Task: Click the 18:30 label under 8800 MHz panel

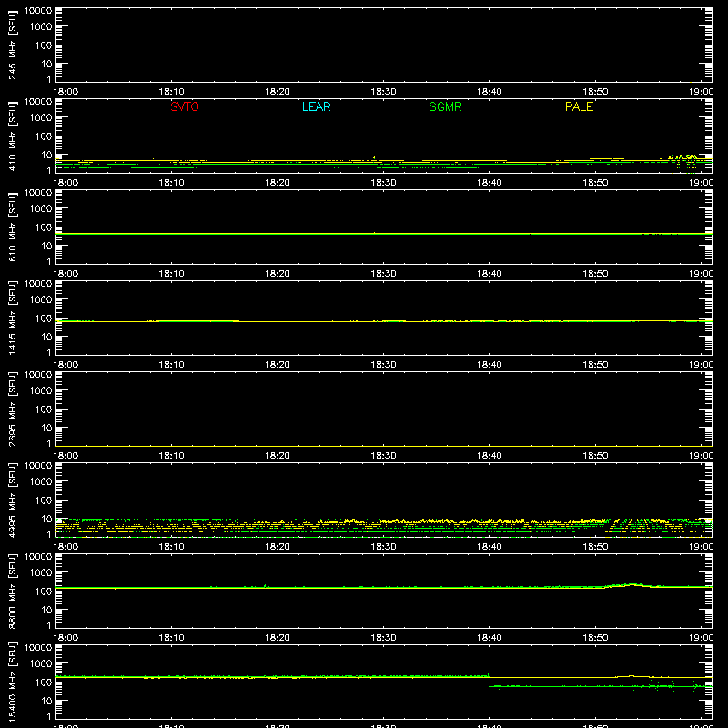Action: 383,638
